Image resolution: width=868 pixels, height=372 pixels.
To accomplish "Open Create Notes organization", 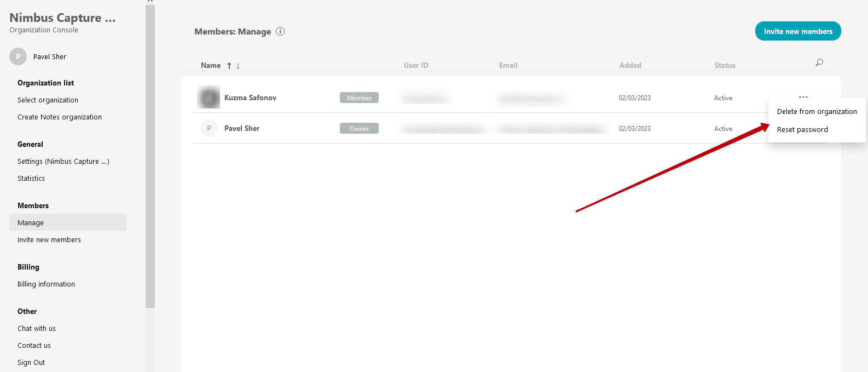I will (x=60, y=117).
